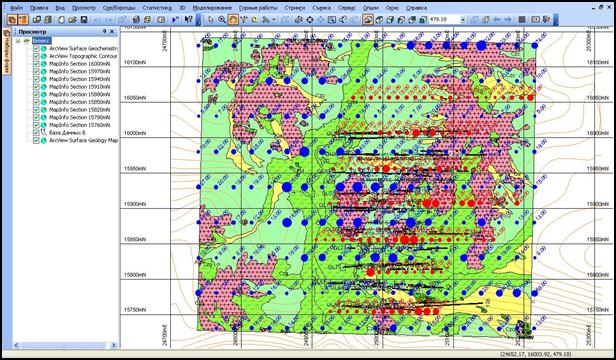Select MapInfo Section 15820mN layer name

coord(79,110)
